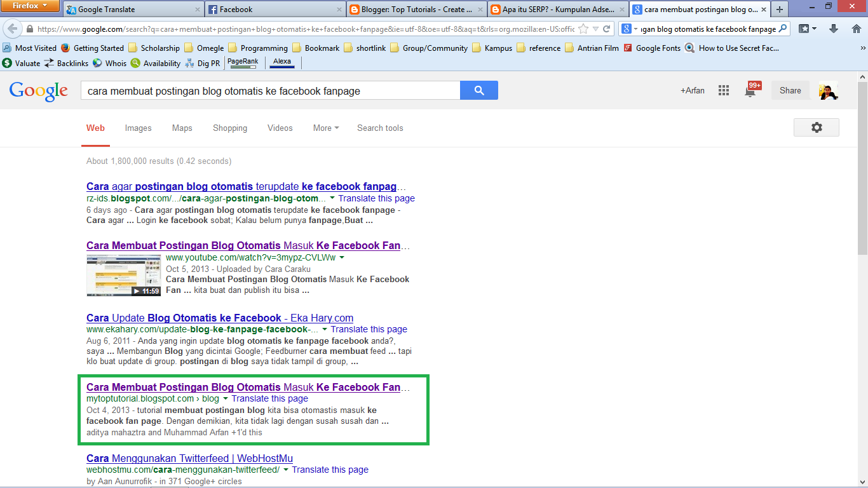Click Availability in SEO toolbar

(x=156, y=63)
